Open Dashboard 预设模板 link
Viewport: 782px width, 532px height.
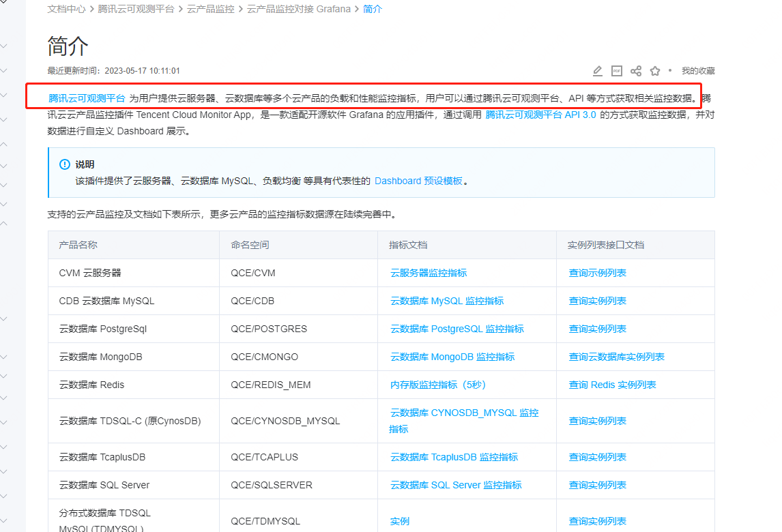(x=418, y=181)
